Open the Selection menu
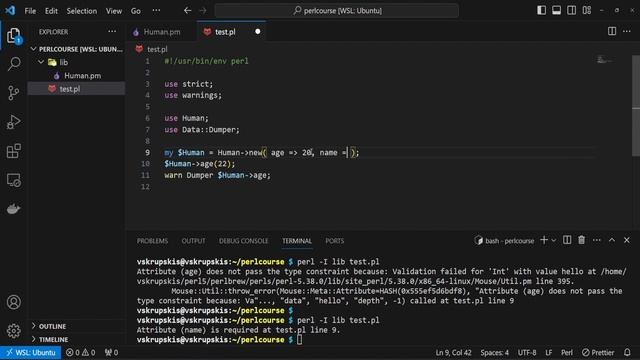Screen dimensions: 640x360 pyautogui.click(x=82, y=11)
